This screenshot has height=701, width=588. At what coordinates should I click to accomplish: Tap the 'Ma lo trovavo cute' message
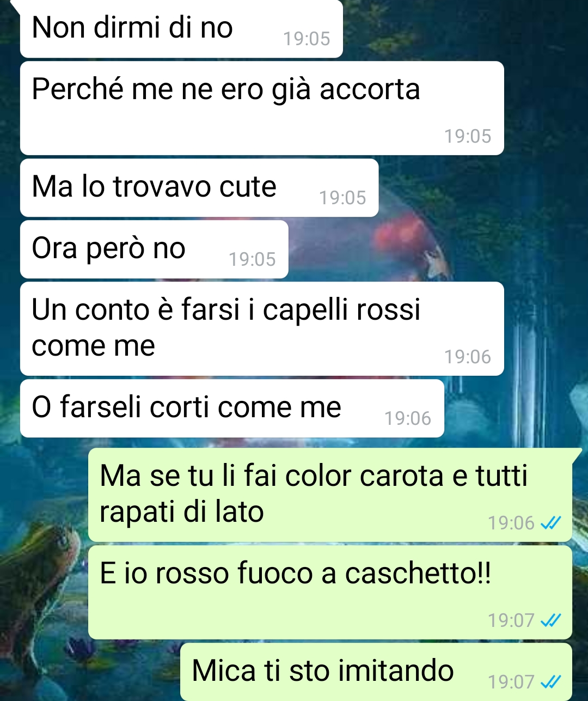pos(199,188)
